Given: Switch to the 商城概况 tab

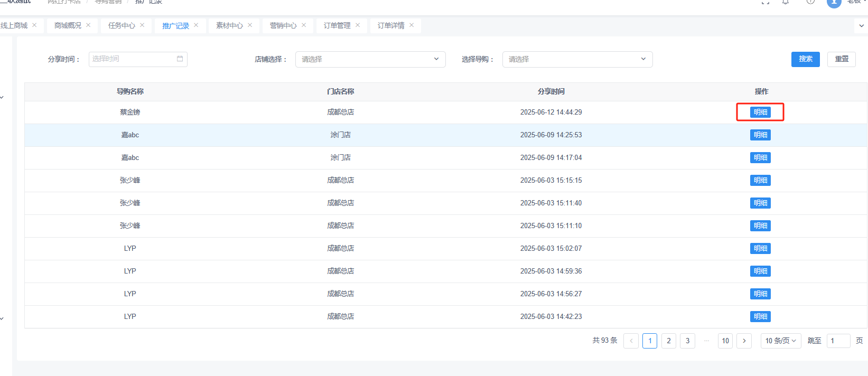Looking at the screenshot, I should (x=68, y=25).
